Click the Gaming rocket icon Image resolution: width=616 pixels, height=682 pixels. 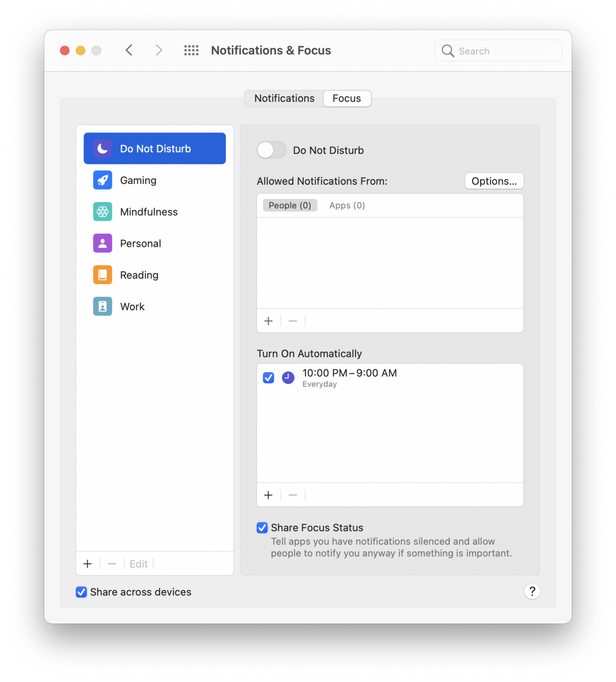102,180
